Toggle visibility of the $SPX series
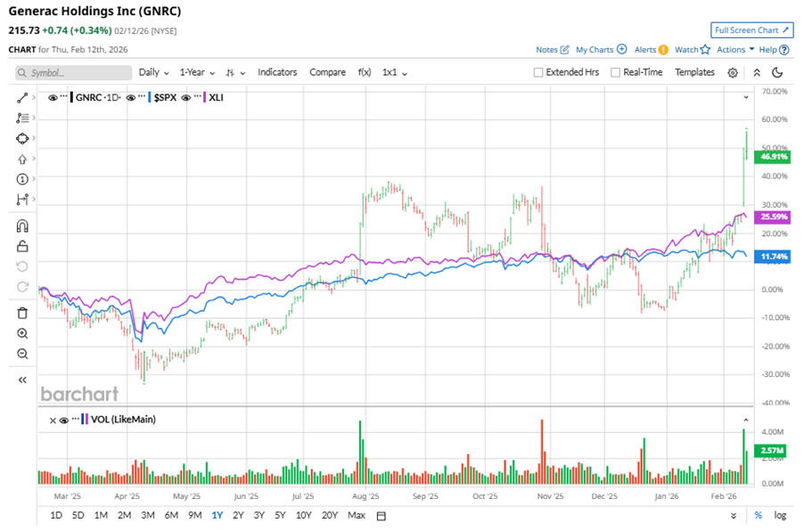The width and height of the screenshot is (804, 532). (131, 97)
